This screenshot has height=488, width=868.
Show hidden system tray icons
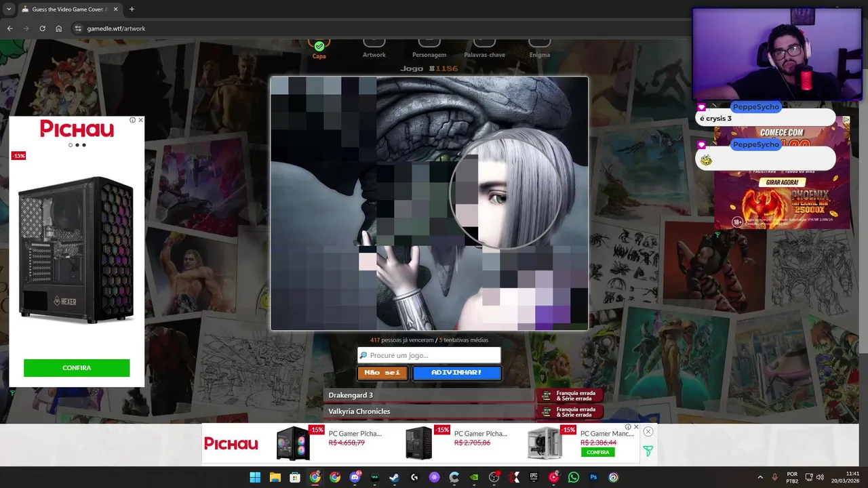pyautogui.click(x=760, y=477)
